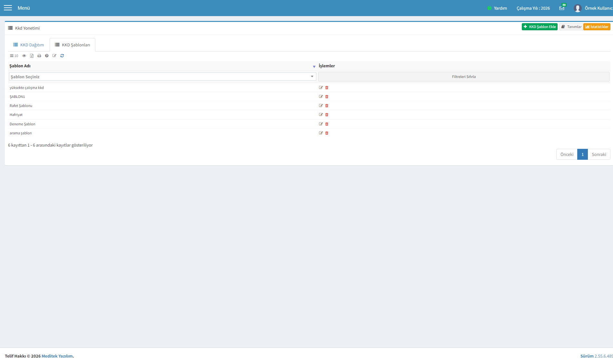The height and width of the screenshot is (364, 613).
Task: Click Yardım text in top bar
Action: [500, 8]
